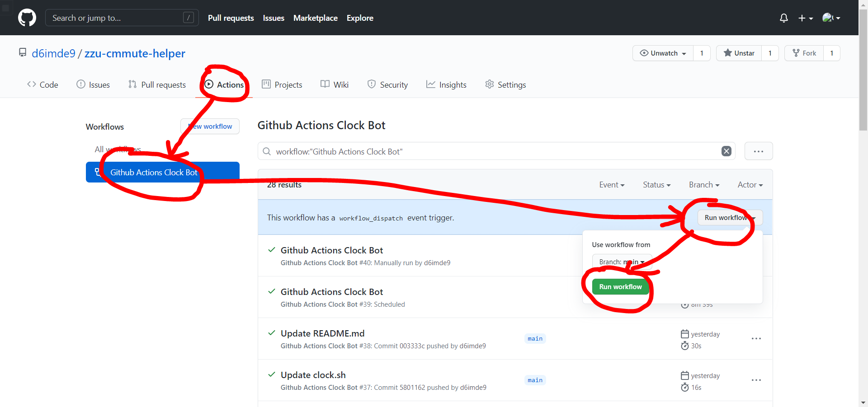The height and width of the screenshot is (407, 868).
Task: Open the three-dot menu beside search
Action: 758,151
